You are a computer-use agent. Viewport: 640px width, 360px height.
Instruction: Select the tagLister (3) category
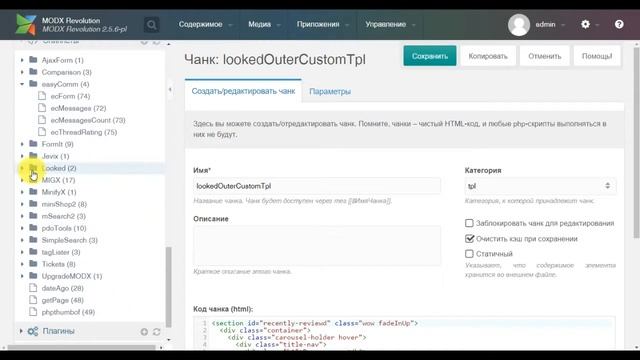(61, 252)
